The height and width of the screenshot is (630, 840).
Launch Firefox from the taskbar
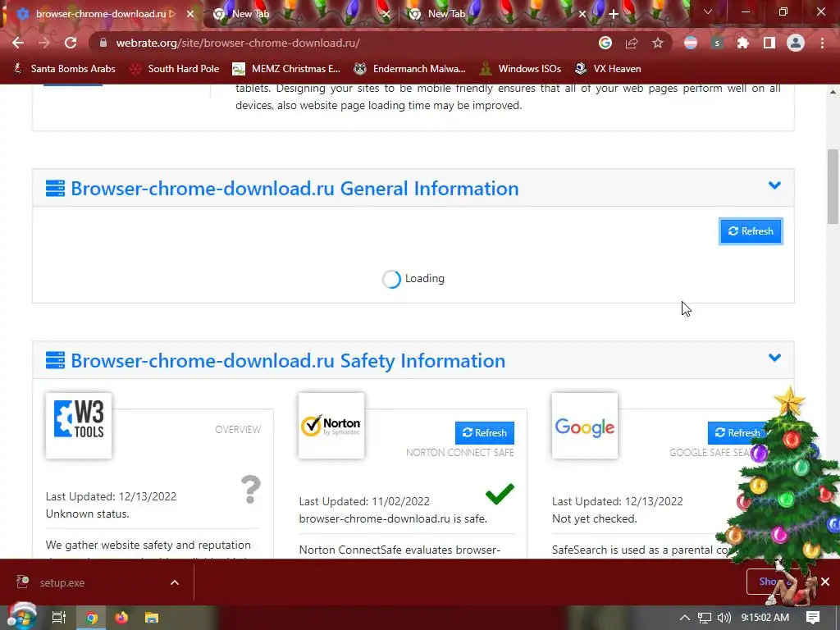121,618
